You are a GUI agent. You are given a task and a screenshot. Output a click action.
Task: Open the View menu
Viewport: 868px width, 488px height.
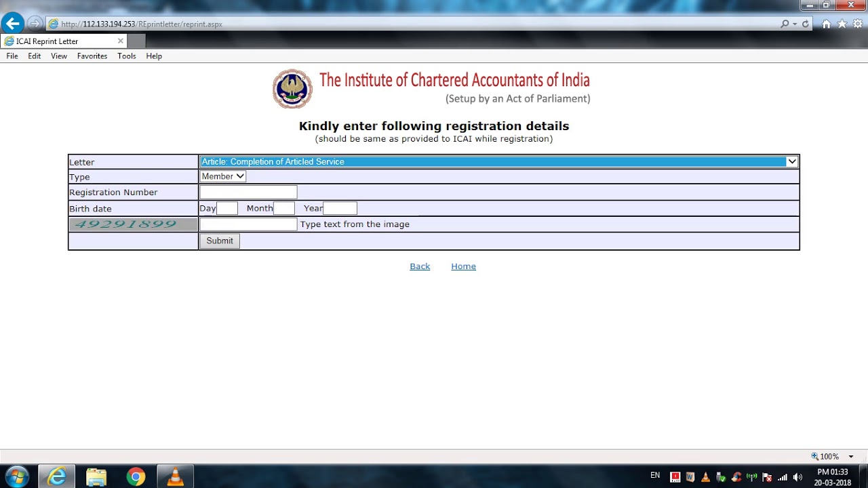tap(59, 56)
